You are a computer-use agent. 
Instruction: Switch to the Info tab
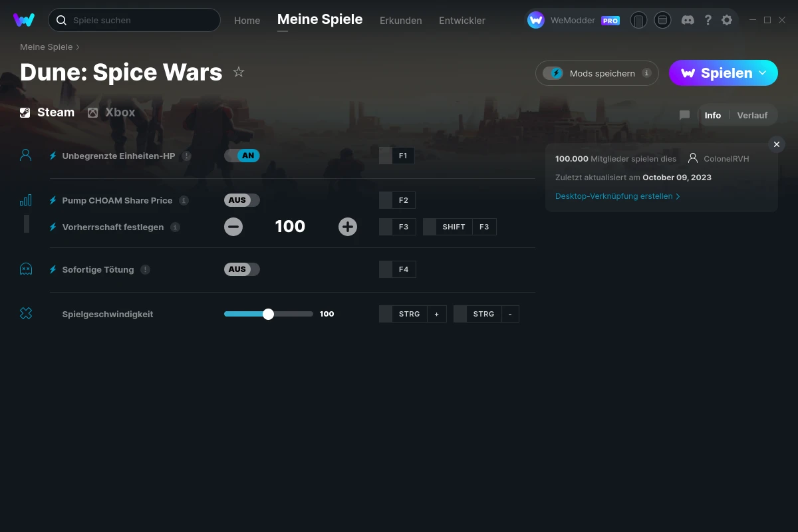pos(713,115)
